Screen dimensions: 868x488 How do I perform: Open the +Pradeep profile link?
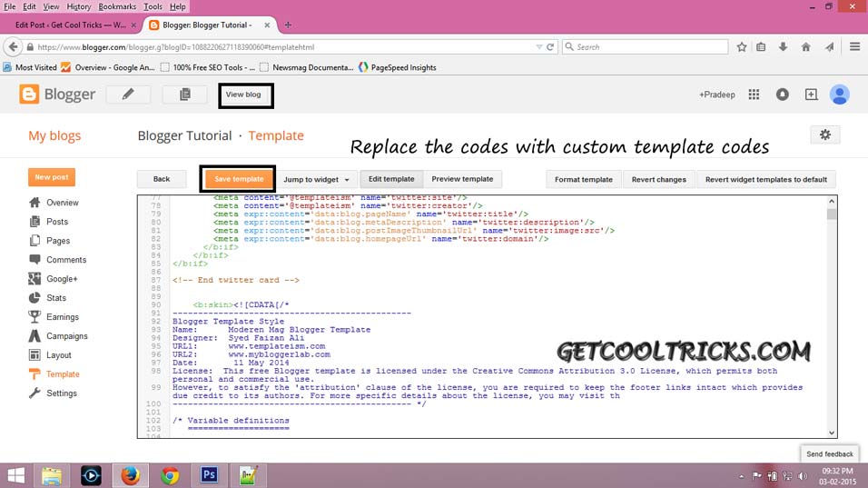tap(717, 95)
